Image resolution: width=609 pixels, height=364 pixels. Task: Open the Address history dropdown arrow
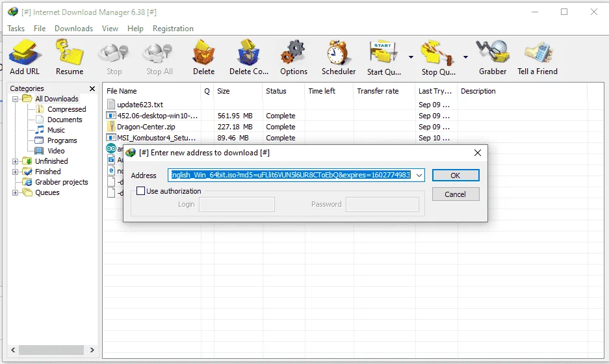pos(419,175)
